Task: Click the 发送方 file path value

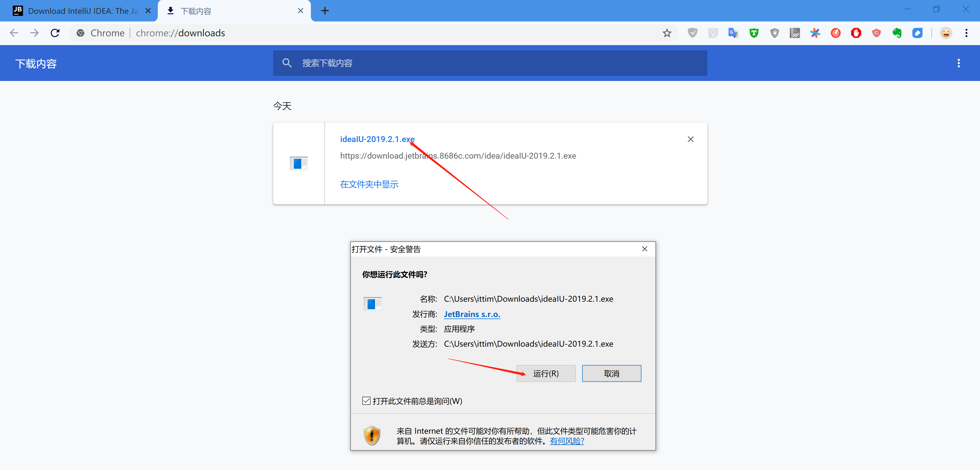Action: click(x=528, y=344)
